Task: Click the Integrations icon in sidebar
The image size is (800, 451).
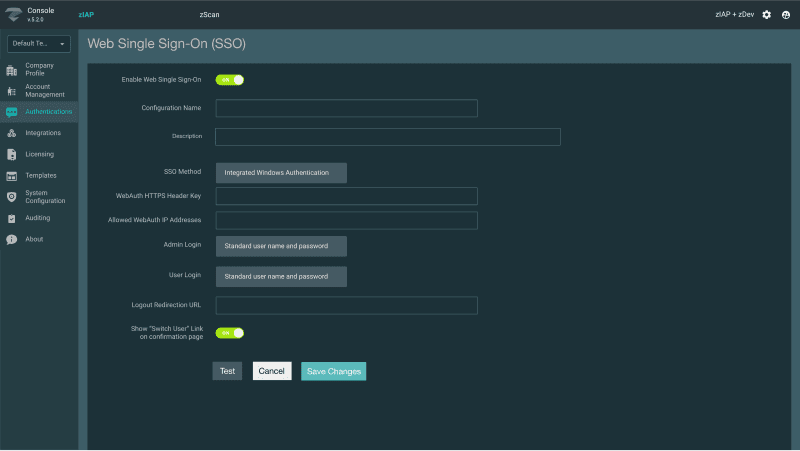Action: tap(12, 133)
